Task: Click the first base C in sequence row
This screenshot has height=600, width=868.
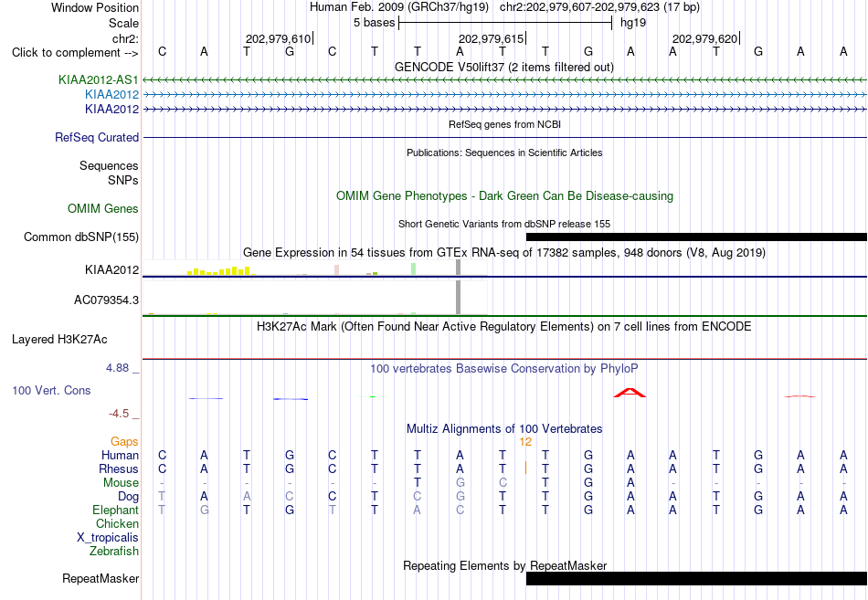Action: pyautogui.click(x=162, y=52)
